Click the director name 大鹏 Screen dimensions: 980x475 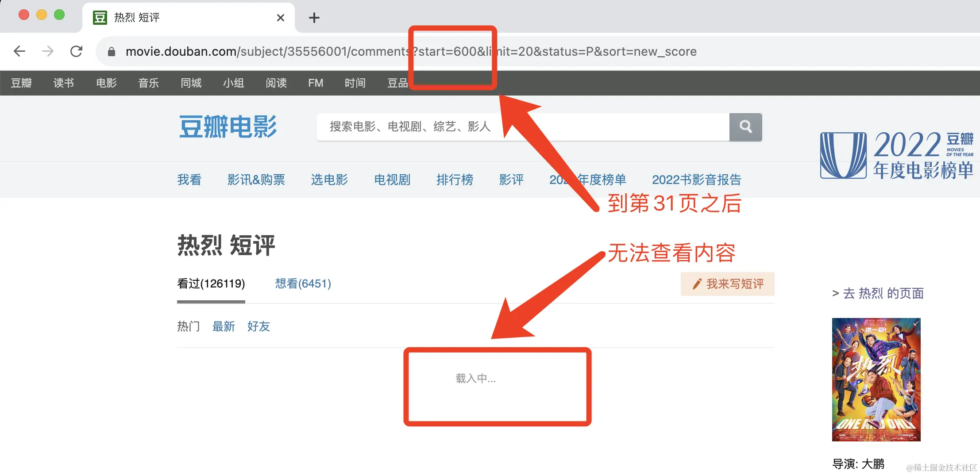point(873,464)
